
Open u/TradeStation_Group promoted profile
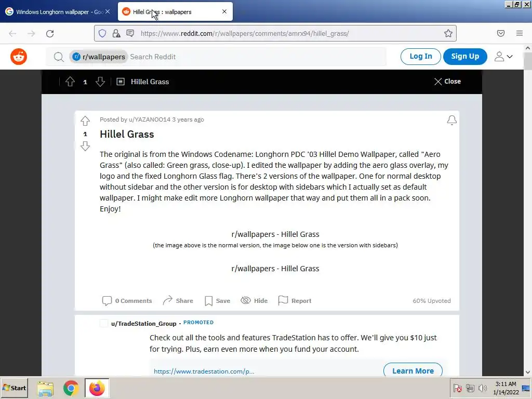click(144, 324)
